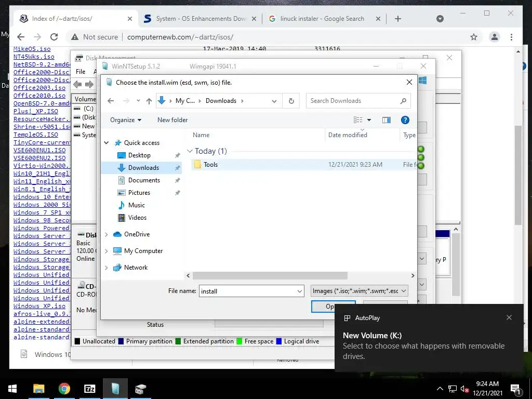This screenshot has height=399, width=532.
Task: Expand the Network tree node
Action: point(106,268)
